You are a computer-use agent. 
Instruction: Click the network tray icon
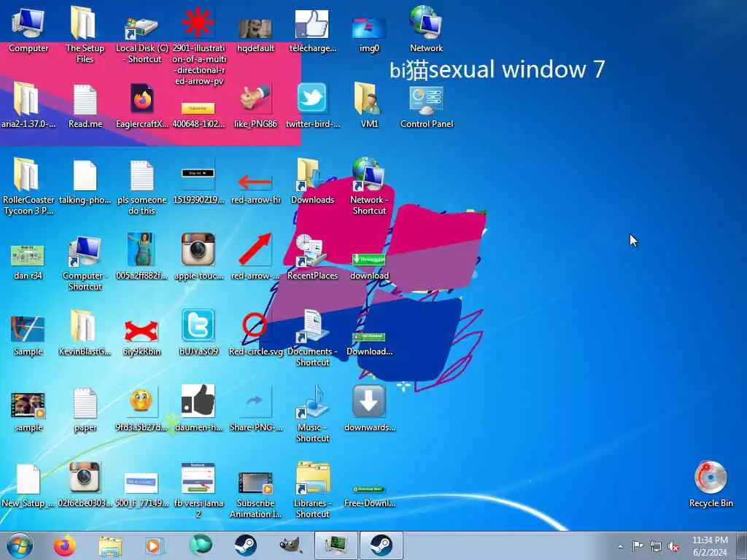656,546
